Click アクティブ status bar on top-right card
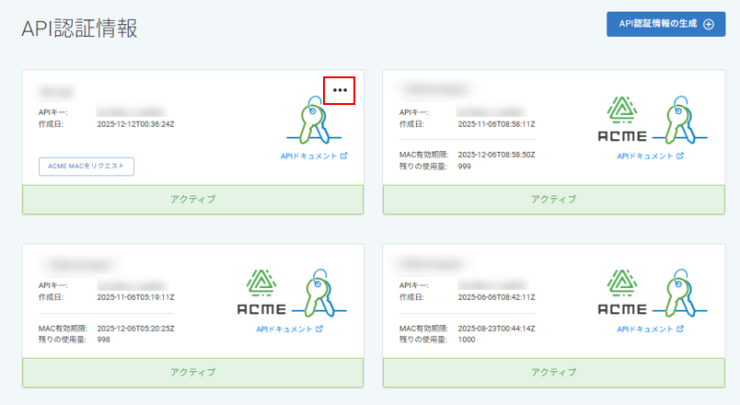This screenshot has width=740, height=405. pos(554,199)
